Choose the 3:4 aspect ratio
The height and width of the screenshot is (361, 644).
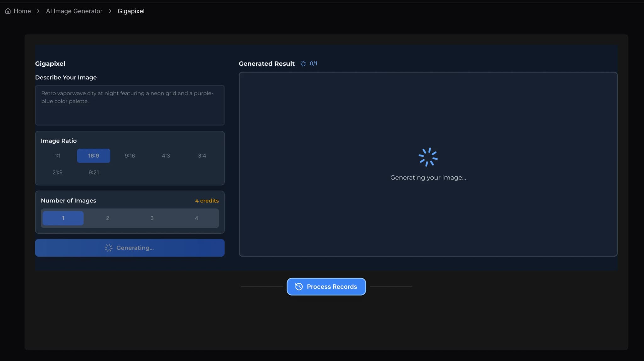[x=202, y=155]
